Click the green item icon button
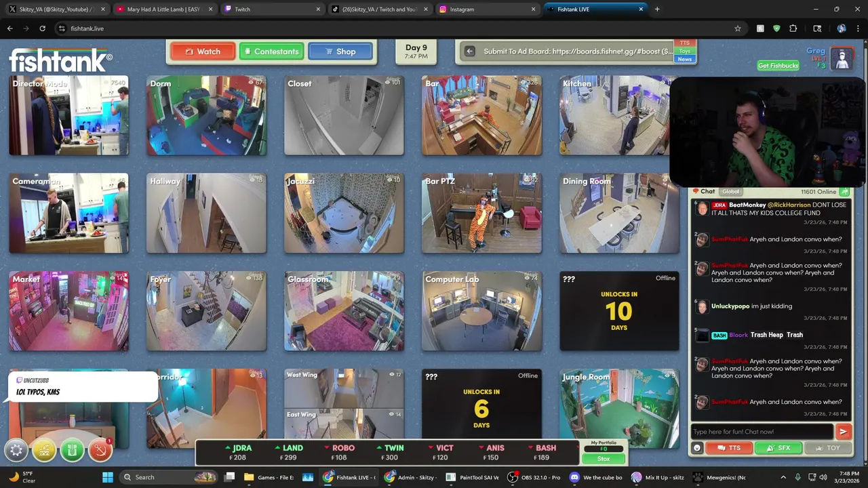 click(x=72, y=450)
